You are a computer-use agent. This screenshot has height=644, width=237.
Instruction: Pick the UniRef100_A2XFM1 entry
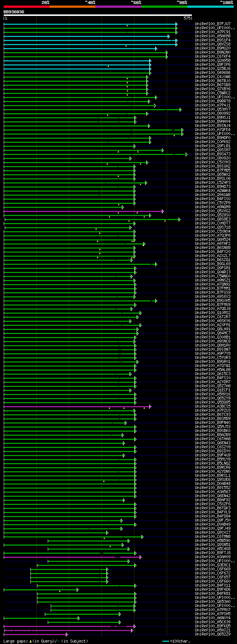(213, 325)
